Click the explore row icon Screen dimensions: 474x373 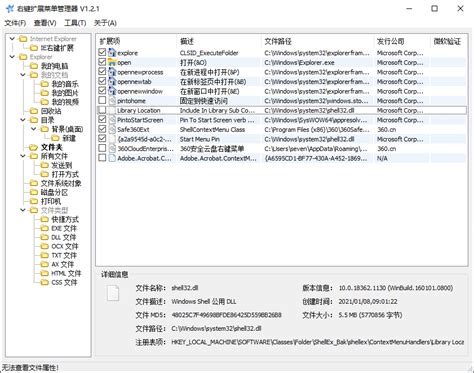point(112,53)
